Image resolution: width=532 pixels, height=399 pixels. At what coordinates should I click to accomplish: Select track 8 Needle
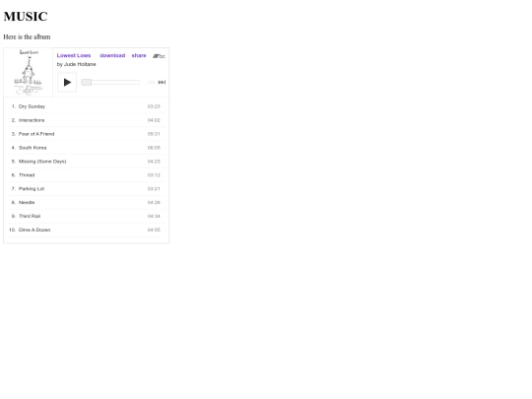pyautogui.click(x=87, y=202)
